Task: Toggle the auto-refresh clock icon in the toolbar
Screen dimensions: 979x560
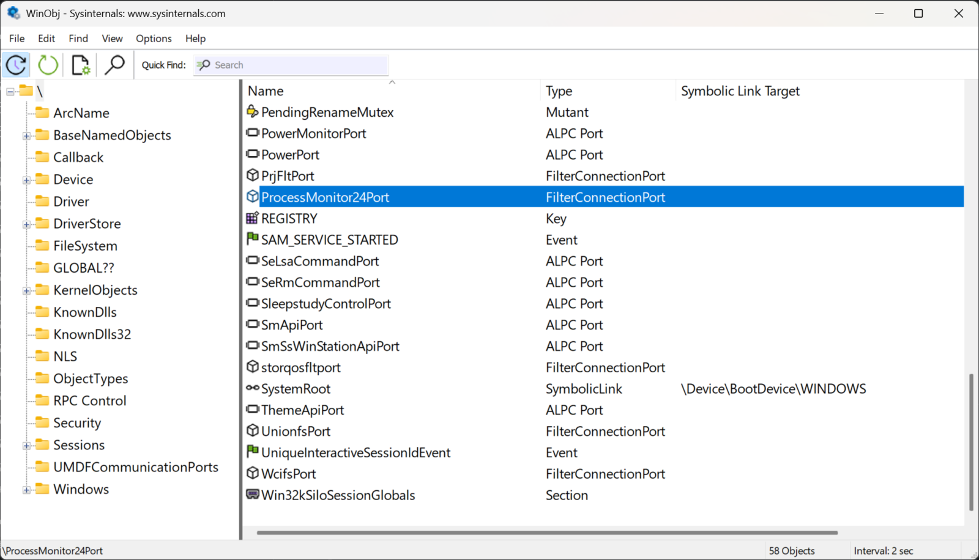Action: click(16, 65)
